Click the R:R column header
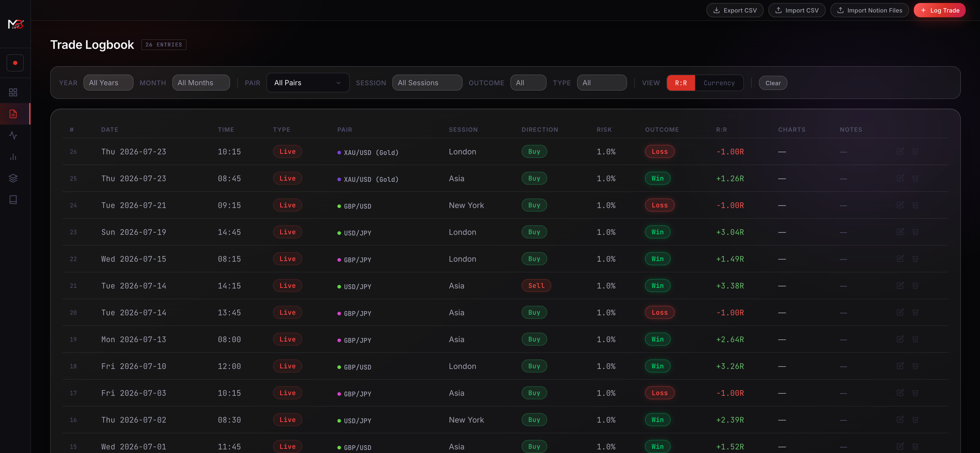Screen dimensions: 980x453 721,130
